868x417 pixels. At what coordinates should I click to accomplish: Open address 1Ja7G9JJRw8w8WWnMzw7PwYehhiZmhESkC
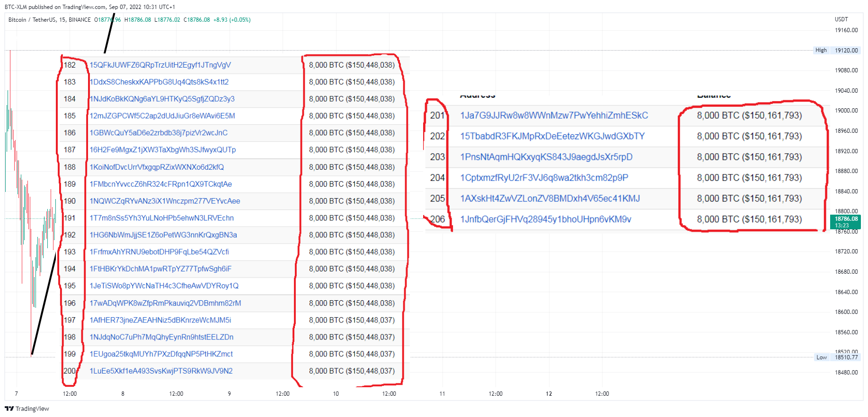554,115
